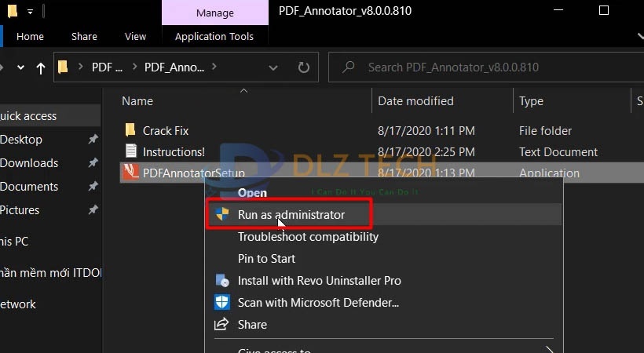Select the Manage contextual tab
This screenshot has width=644, height=353.
click(215, 13)
